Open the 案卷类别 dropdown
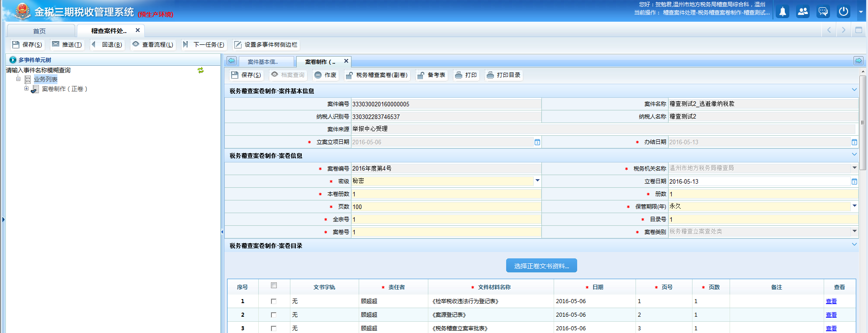Screen dimensions: 868x333 pos(854,231)
